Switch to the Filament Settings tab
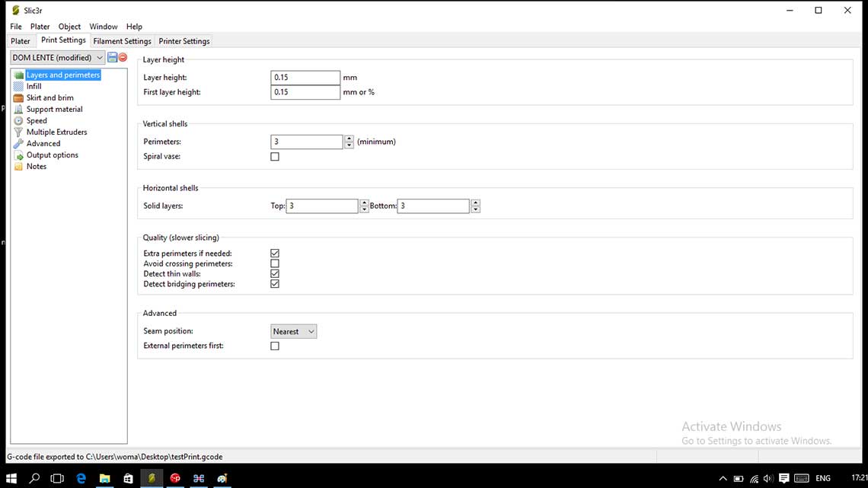The height and width of the screenshot is (488, 868). coord(122,41)
